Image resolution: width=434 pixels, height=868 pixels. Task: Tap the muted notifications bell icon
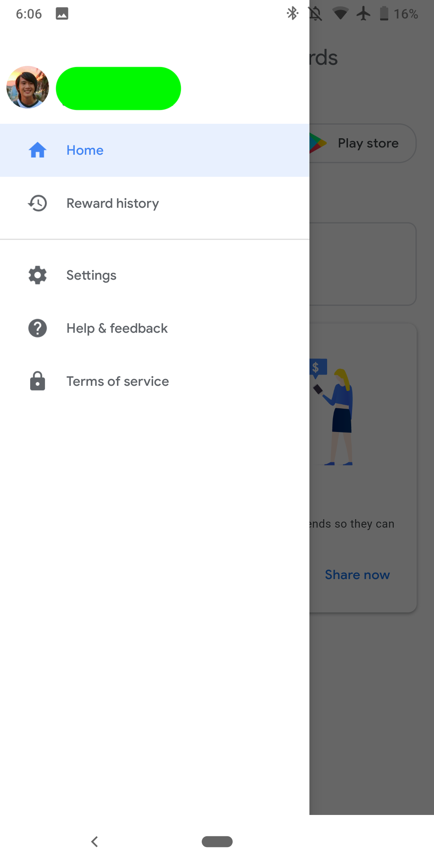[x=315, y=14]
